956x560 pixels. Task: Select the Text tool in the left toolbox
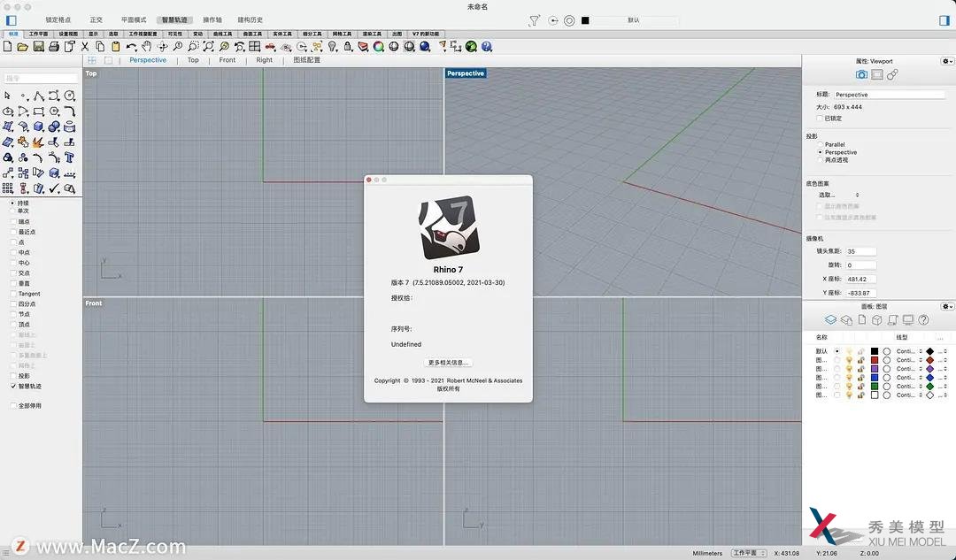(70, 157)
